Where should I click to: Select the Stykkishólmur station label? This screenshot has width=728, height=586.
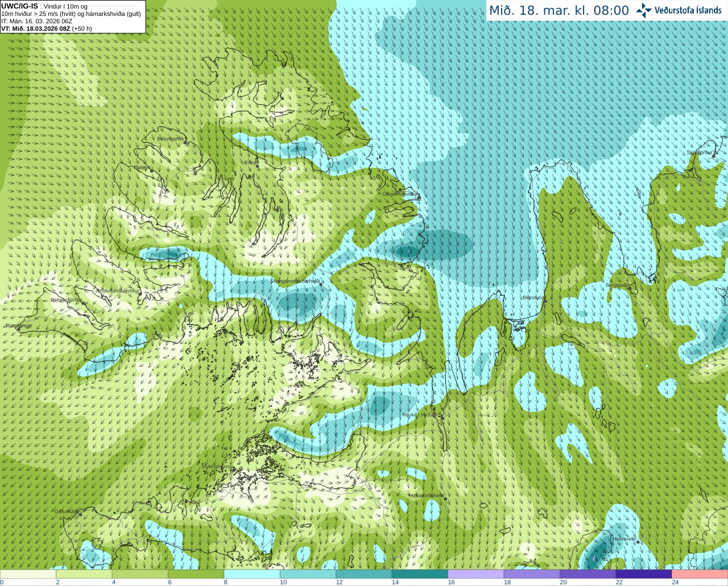tap(217, 466)
